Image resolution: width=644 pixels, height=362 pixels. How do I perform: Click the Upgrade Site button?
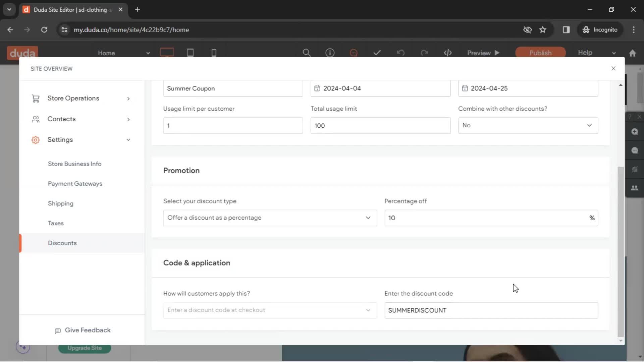85,348
